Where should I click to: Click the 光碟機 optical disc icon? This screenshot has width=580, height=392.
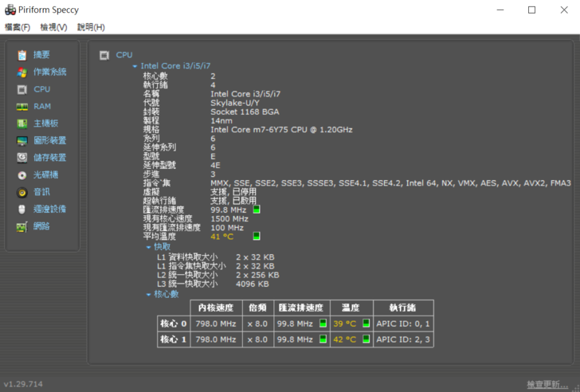pyautogui.click(x=22, y=174)
